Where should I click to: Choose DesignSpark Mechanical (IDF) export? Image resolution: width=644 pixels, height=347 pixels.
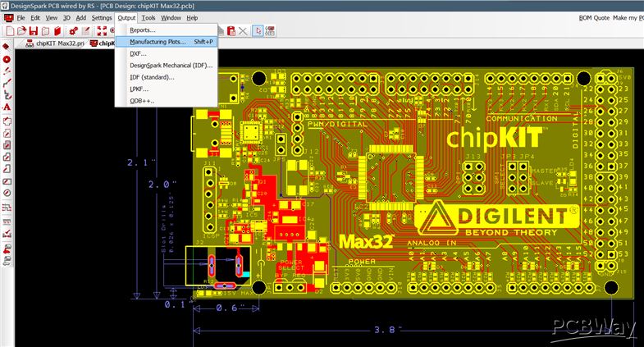[171, 65]
